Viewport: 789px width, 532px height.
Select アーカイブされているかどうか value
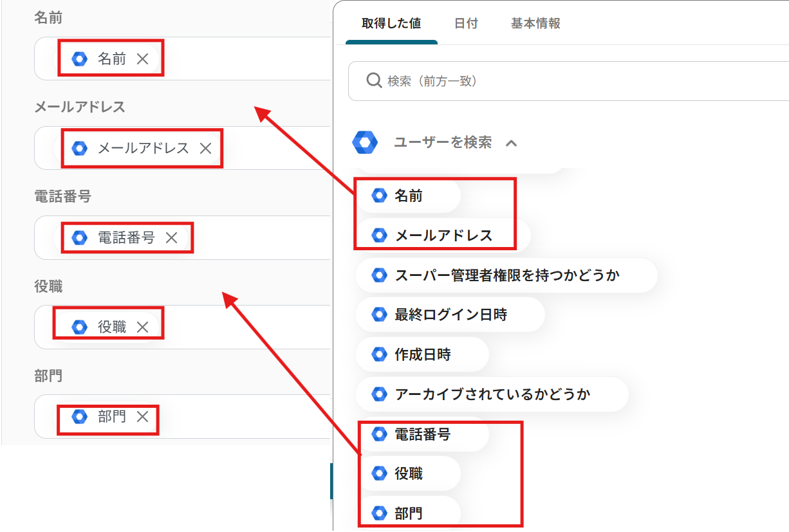tap(492, 394)
